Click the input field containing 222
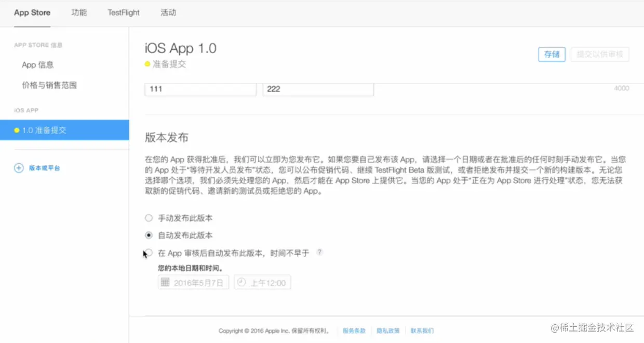 click(x=318, y=89)
